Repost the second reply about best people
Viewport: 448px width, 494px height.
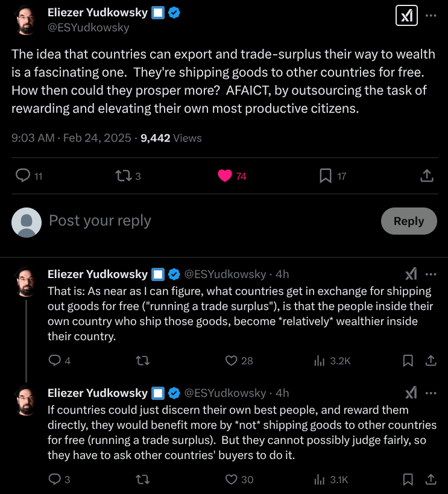(143, 480)
